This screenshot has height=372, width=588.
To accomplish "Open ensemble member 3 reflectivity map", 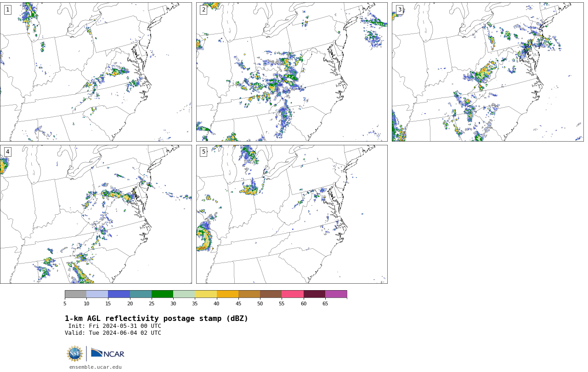I will (487, 72).
